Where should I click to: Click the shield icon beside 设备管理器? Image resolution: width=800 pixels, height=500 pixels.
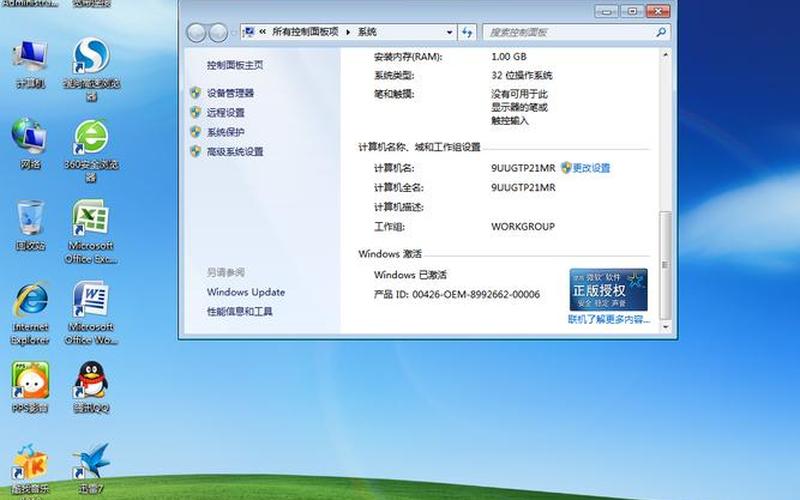pos(195,93)
